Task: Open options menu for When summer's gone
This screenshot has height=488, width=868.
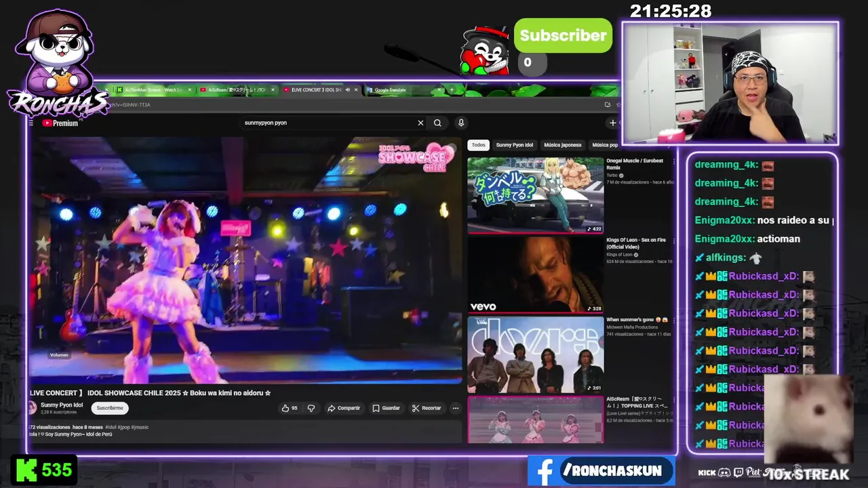Action: (x=673, y=321)
